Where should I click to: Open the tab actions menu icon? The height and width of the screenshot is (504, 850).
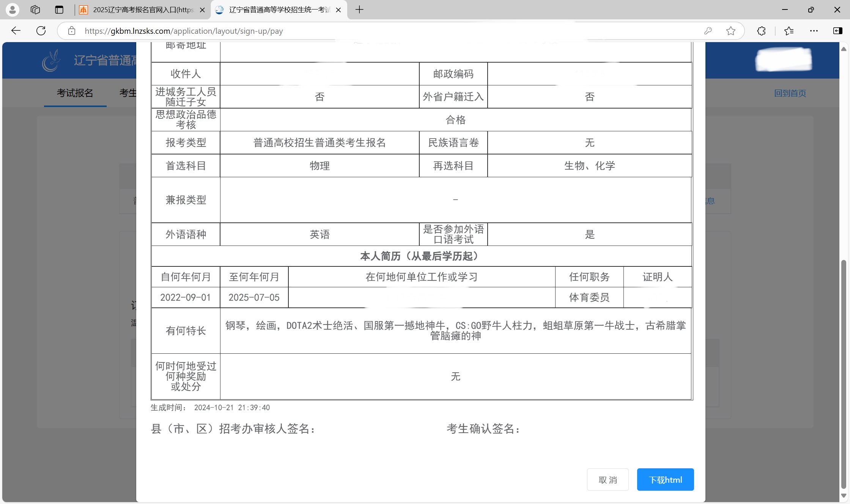59,10
